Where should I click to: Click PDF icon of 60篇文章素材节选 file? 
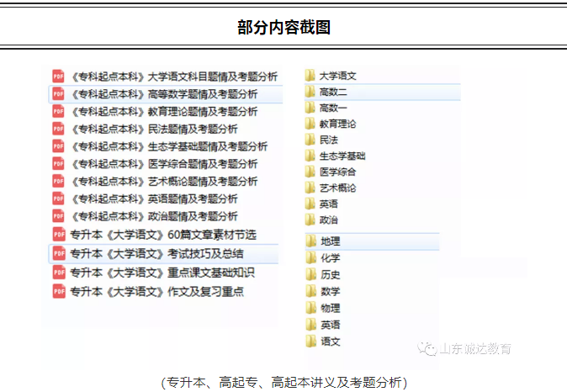click(x=59, y=235)
